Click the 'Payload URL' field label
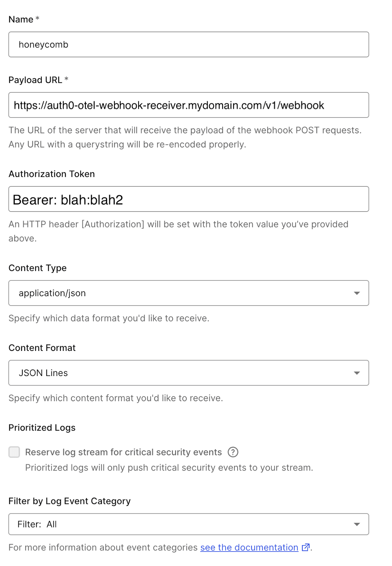 pos(35,80)
